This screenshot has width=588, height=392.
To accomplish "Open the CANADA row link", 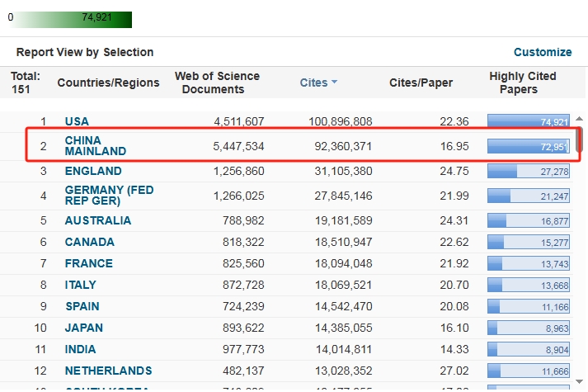I will click(89, 242).
